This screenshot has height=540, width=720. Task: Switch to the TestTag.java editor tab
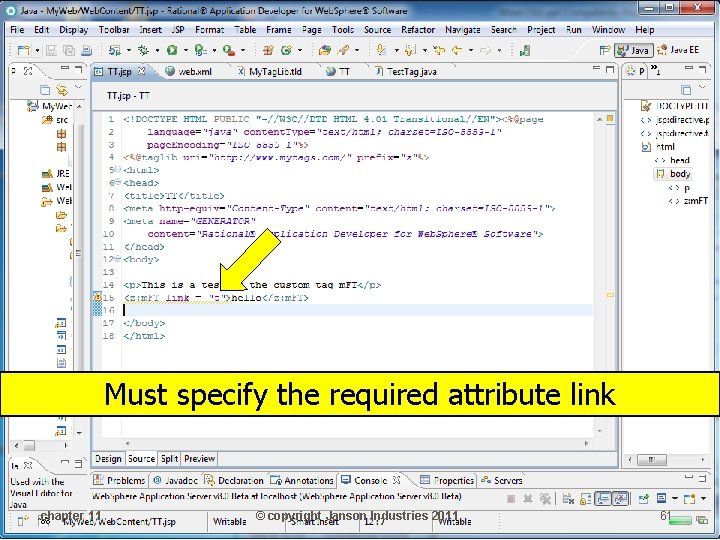pos(406,71)
